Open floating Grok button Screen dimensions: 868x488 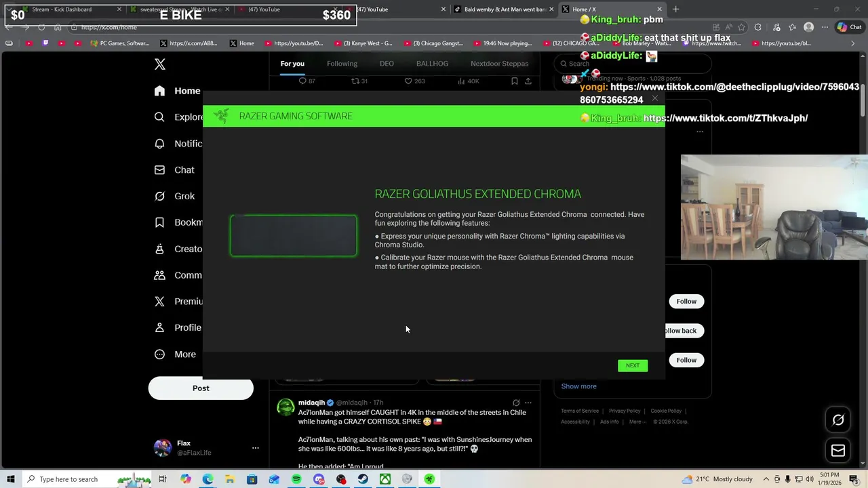coord(838,420)
